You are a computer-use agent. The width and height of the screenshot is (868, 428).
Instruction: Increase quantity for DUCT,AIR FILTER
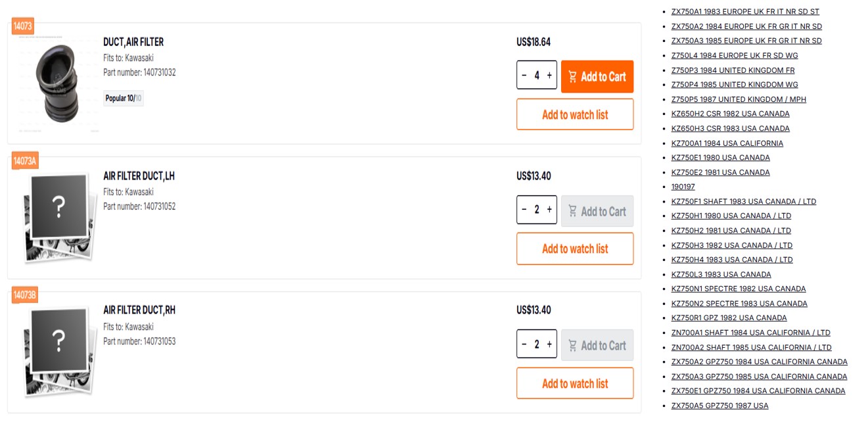tap(549, 76)
